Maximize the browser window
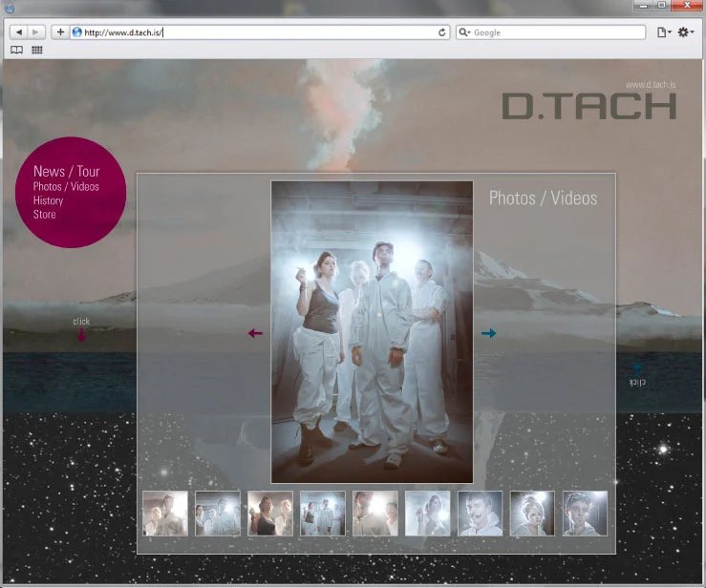 click(661, 6)
